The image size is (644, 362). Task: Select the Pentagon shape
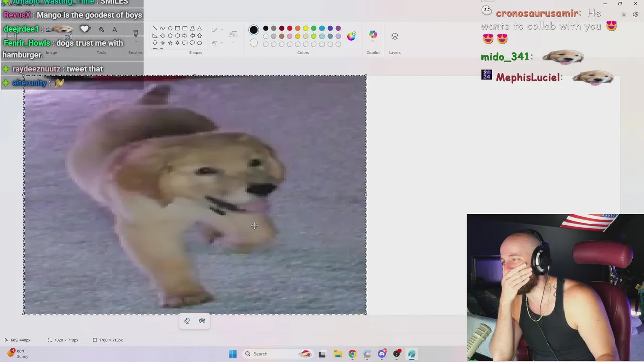170,36
